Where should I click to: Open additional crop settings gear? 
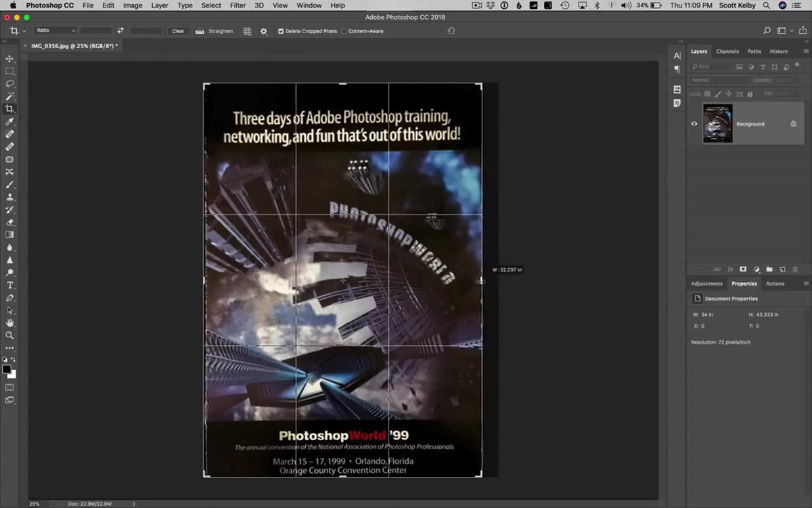click(x=264, y=31)
